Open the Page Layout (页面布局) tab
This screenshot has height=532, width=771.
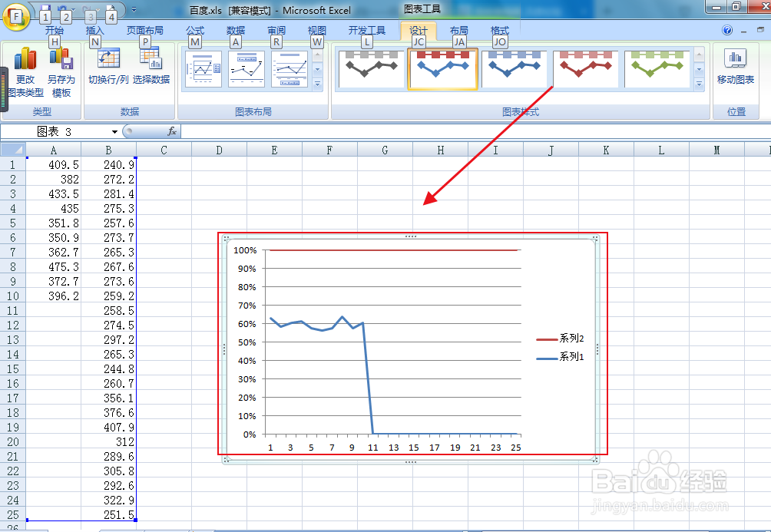(144, 31)
